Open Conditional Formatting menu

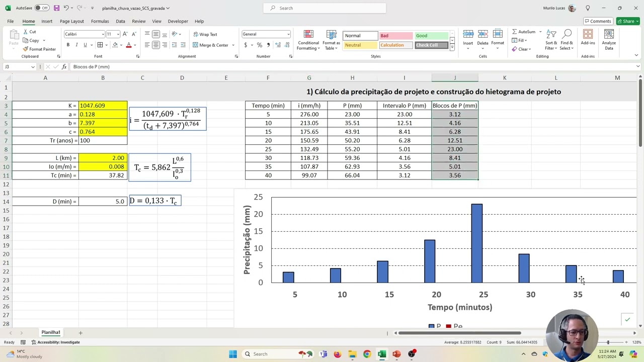pos(308,40)
